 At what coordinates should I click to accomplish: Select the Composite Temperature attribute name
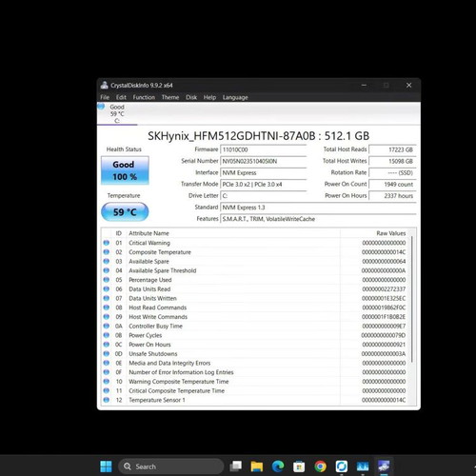tap(160, 252)
